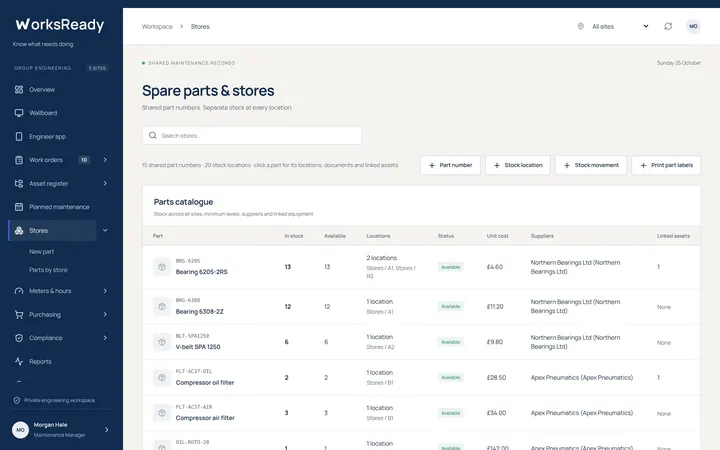
Task: Expand the Purchasing submenu chevron
Action: point(105,315)
